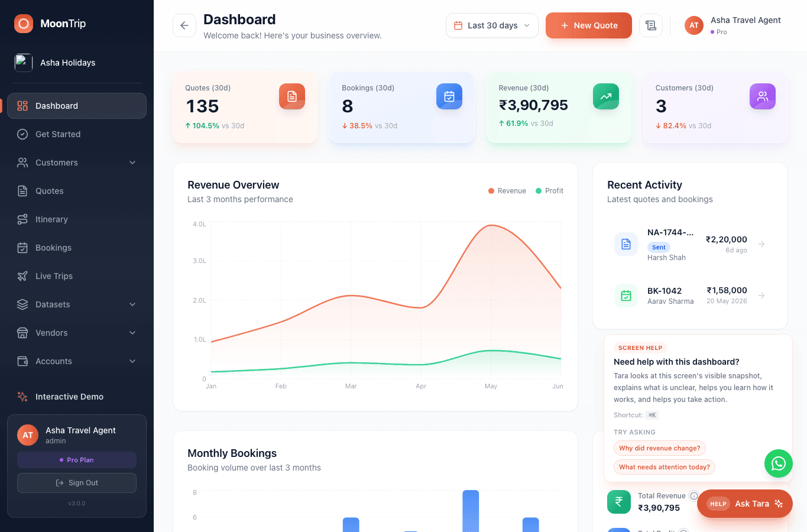Screen dimensions: 807x532
Task: Open Dashboard in the sidebar
Action: (x=77, y=106)
